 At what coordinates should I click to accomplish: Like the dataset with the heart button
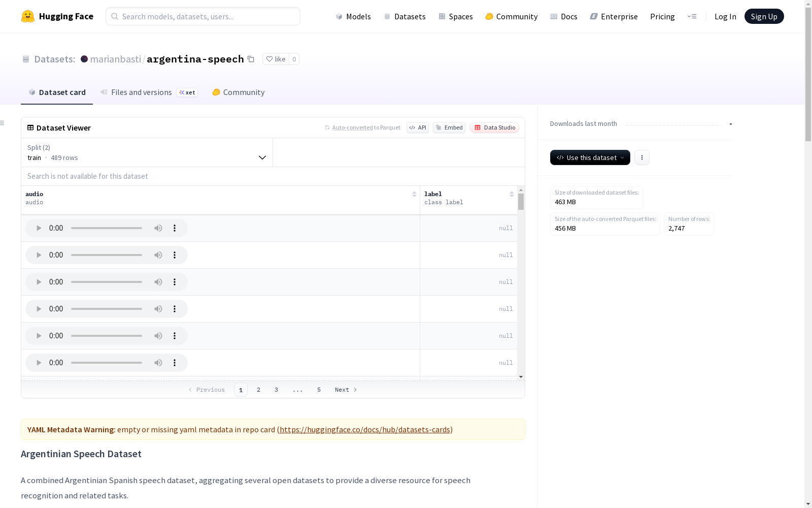[x=276, y=59]
